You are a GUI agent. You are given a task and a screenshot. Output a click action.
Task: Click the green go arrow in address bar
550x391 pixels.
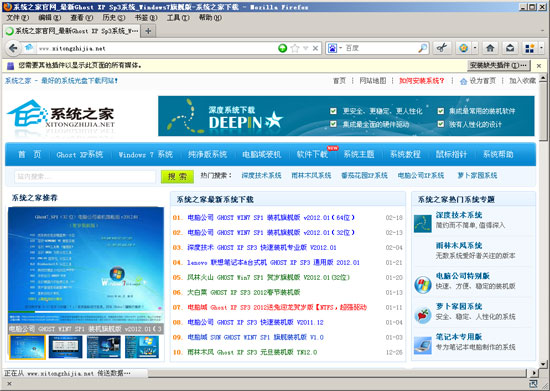(282, 48)
